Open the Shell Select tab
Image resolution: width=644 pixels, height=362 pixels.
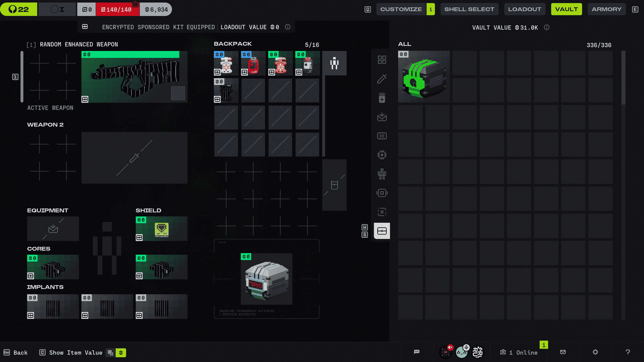point(469,9)
